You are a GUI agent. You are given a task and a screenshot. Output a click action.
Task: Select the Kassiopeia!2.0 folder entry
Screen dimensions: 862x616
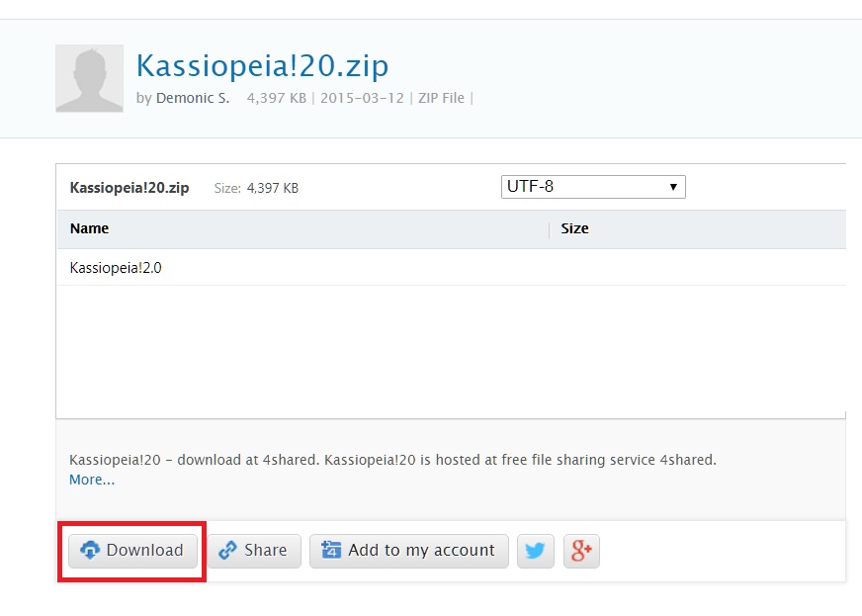point(116,268)
